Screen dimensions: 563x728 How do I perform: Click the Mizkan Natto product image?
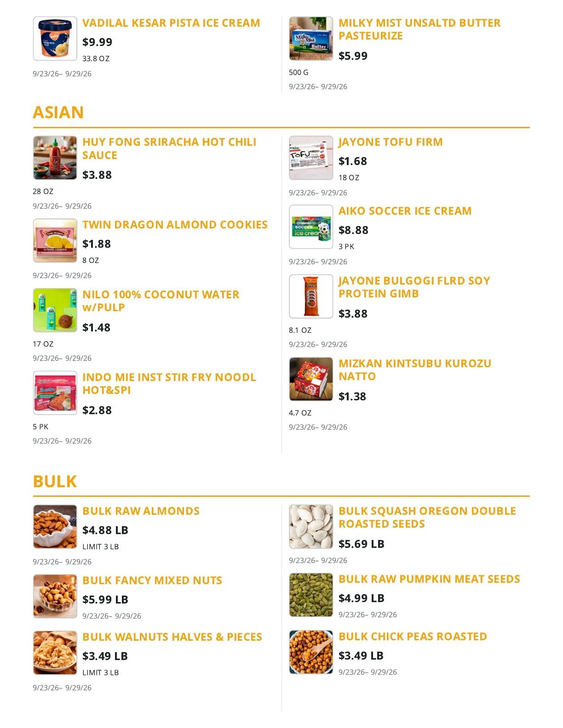[311, 379]
